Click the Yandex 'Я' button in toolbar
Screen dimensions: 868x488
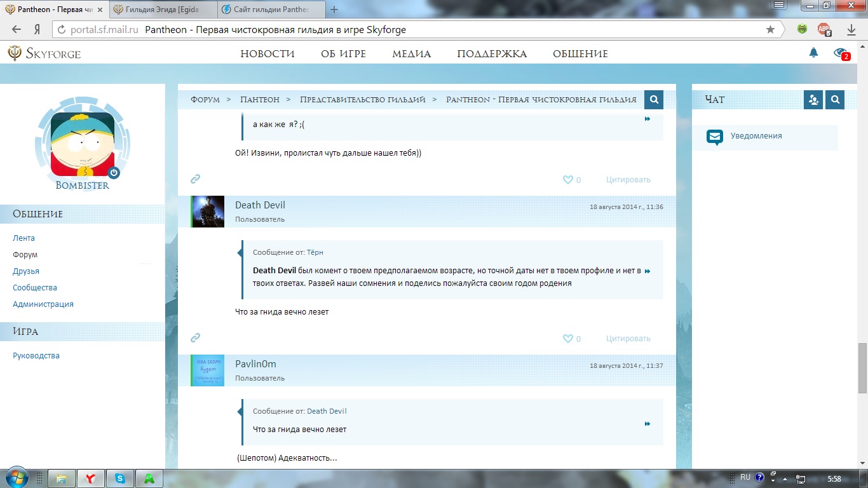pos(37,29)
